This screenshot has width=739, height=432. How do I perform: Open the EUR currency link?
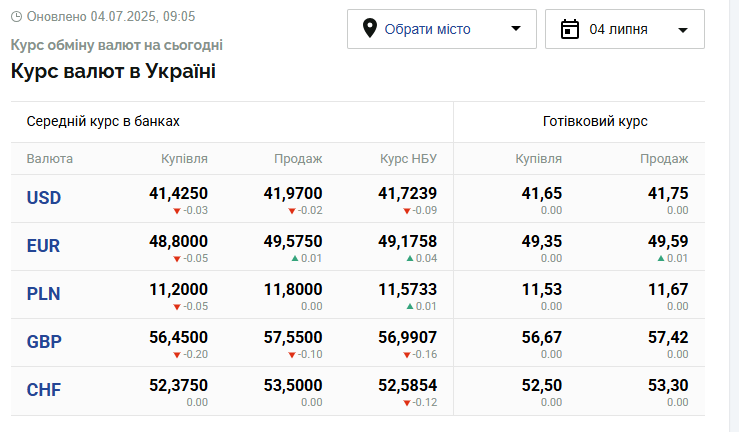click(x=44, y=246)
